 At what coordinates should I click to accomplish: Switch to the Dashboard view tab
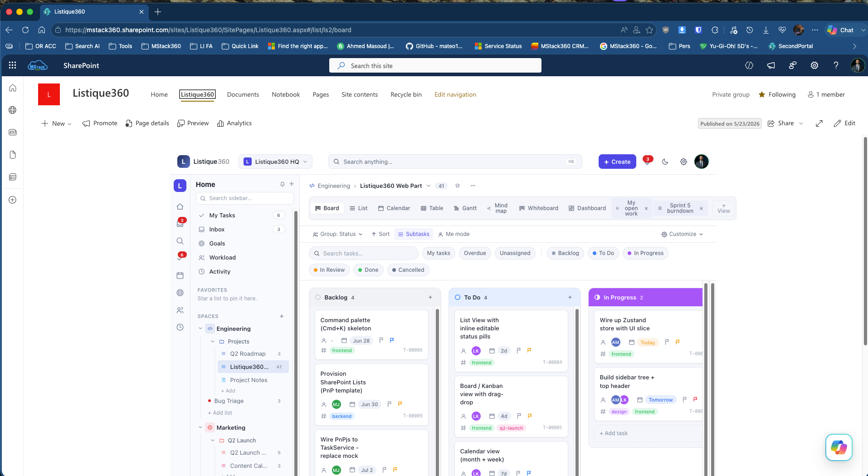pos(587,208)
